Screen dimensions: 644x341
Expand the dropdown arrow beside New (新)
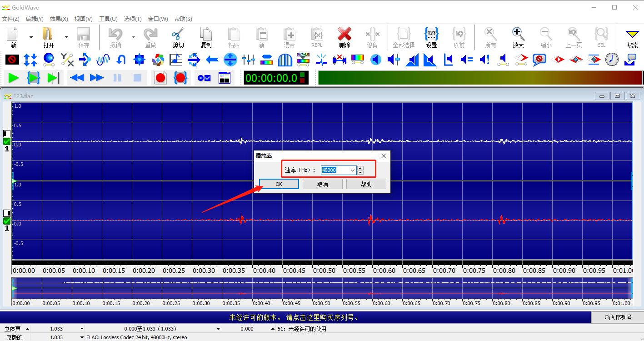pos(31,37)
